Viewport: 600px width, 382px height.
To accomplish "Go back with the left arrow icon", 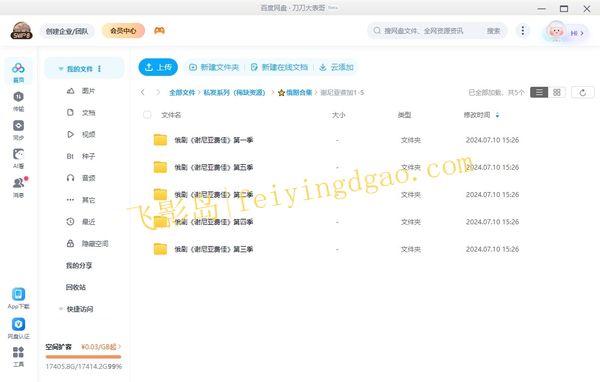I will [x=143, y=93].
